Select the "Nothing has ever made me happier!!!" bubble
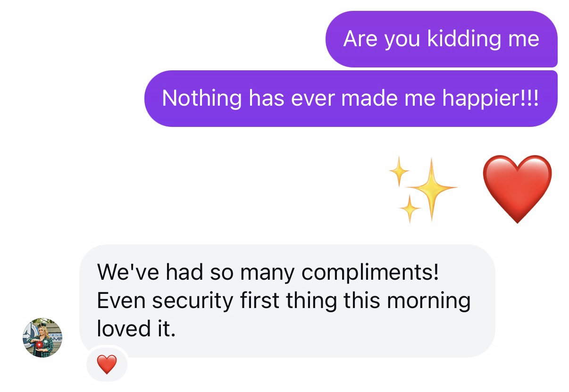569x392 pixels. 350,98
